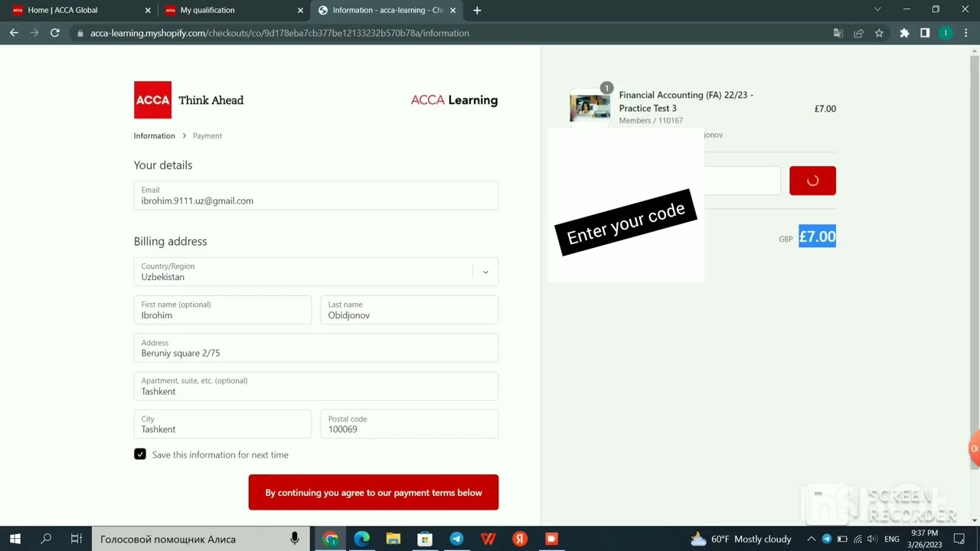Click the Email field

(x=316, y=196)
